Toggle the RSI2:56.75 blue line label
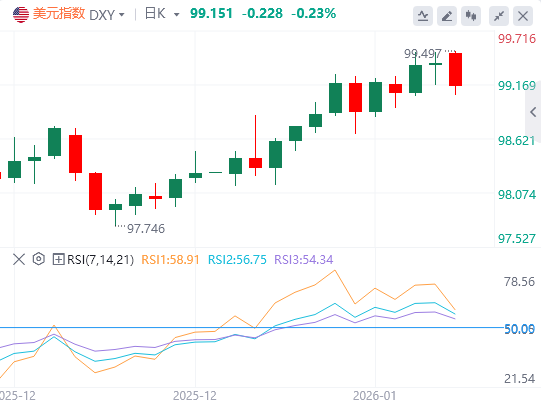Viewport: 541px width, 409px height. click(237, 260)
